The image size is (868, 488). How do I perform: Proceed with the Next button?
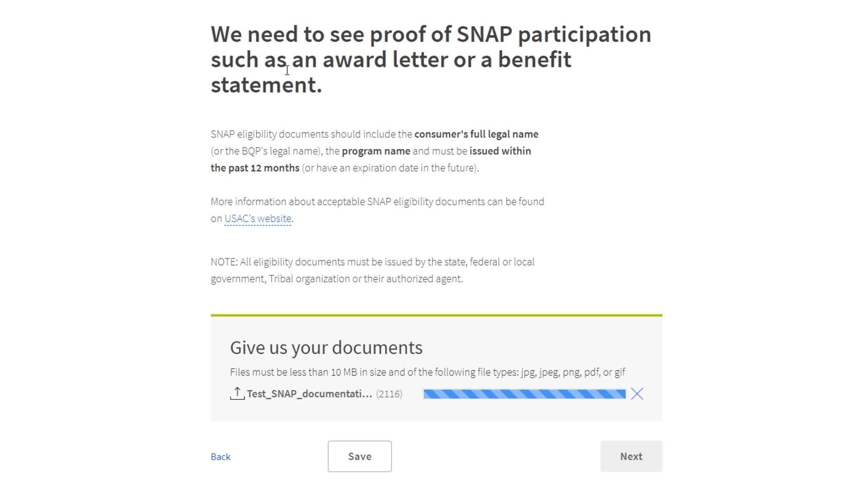click(631, 456)
